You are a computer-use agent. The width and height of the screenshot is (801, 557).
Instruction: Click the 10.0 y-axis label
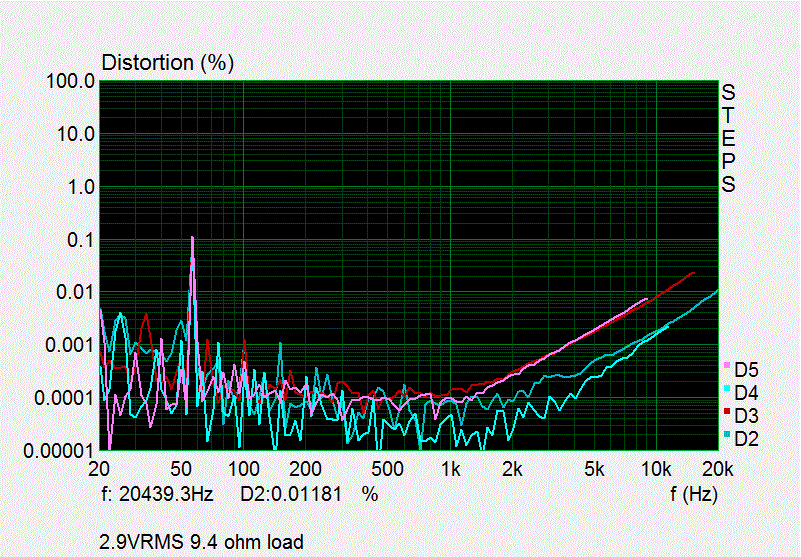coord(76,135)
